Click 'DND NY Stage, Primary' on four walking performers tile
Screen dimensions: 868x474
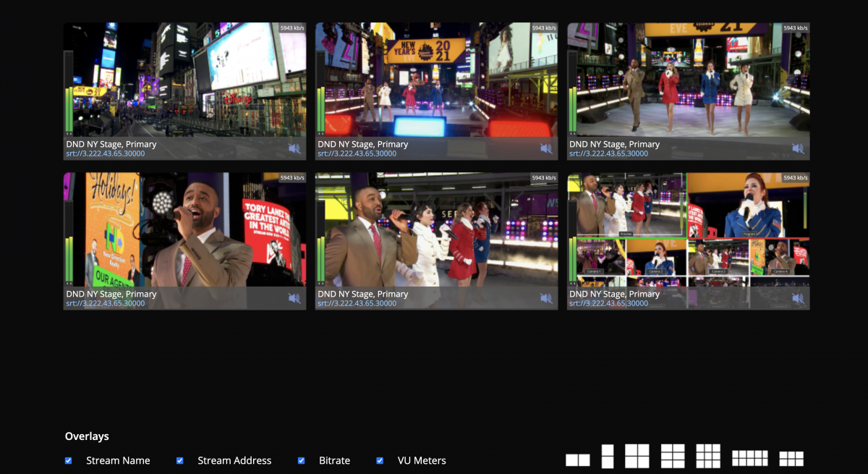[x=615, y=144]
